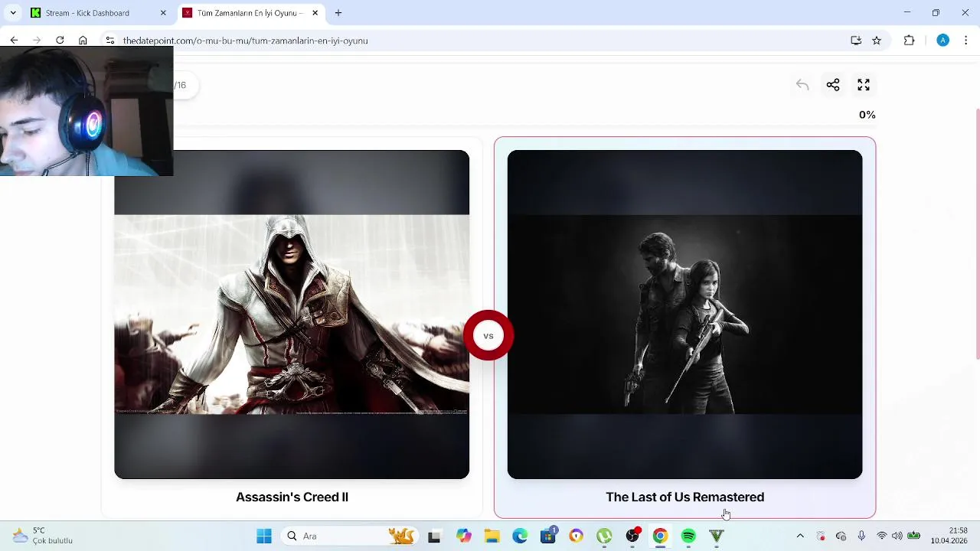Click the Assassin's Creed II title text
Viewport: 980px width, 551px height.
pos(292,497)
